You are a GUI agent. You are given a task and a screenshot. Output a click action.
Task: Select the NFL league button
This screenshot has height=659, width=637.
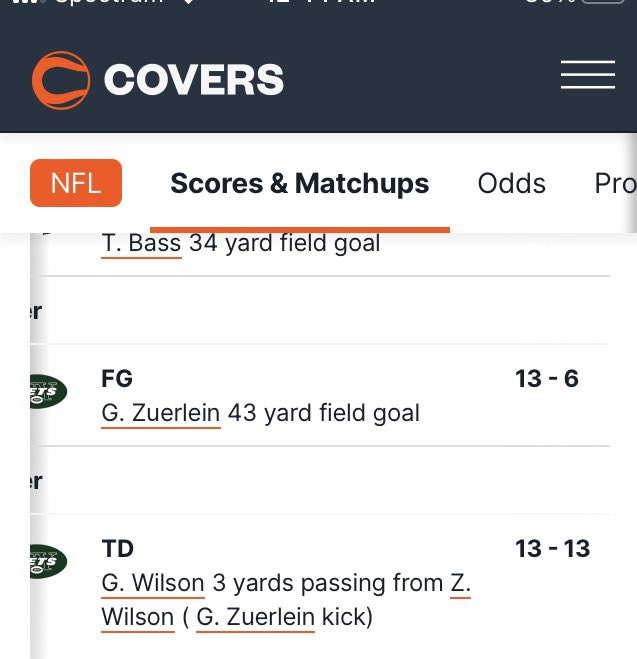tap(76, 183)
